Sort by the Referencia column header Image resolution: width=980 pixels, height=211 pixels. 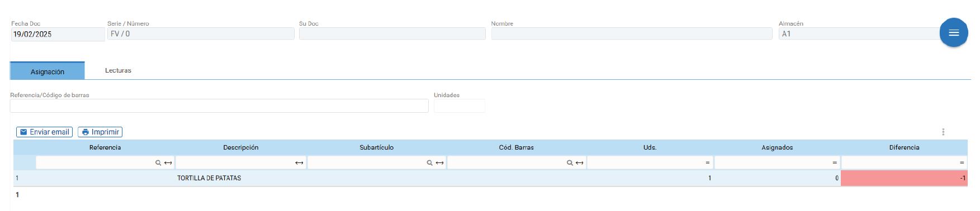(105, 147)
